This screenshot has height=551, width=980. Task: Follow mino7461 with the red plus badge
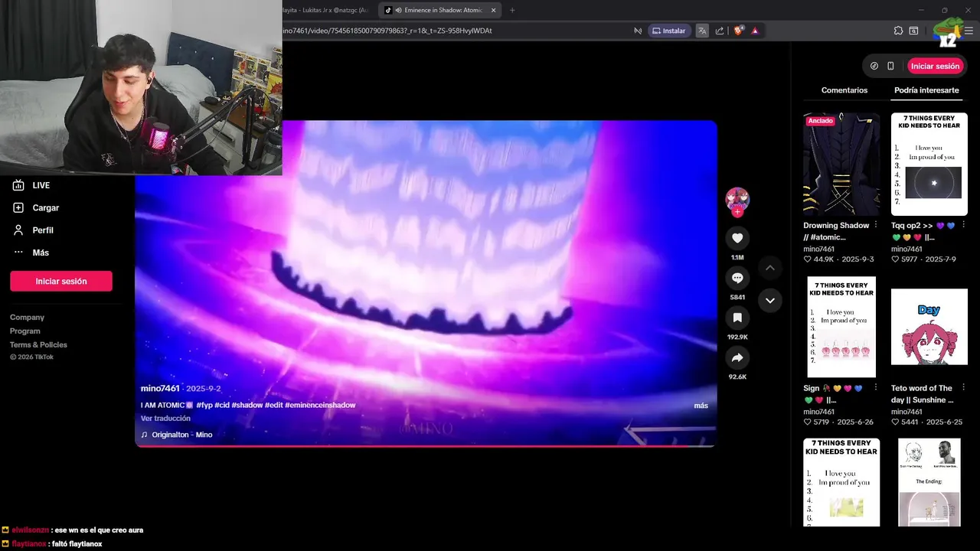[737, 212]
